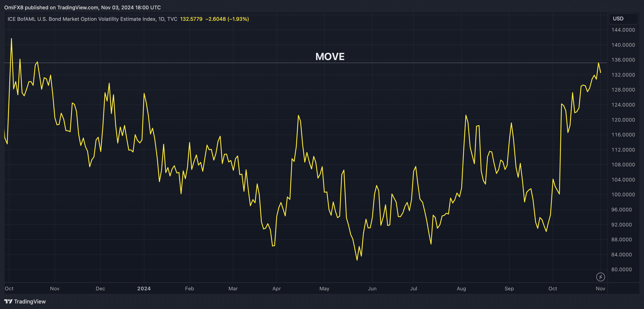Viewport: 644px width, 309px height.
Task: Click the 132.0000 price axis label
Action: click(623, 75)
